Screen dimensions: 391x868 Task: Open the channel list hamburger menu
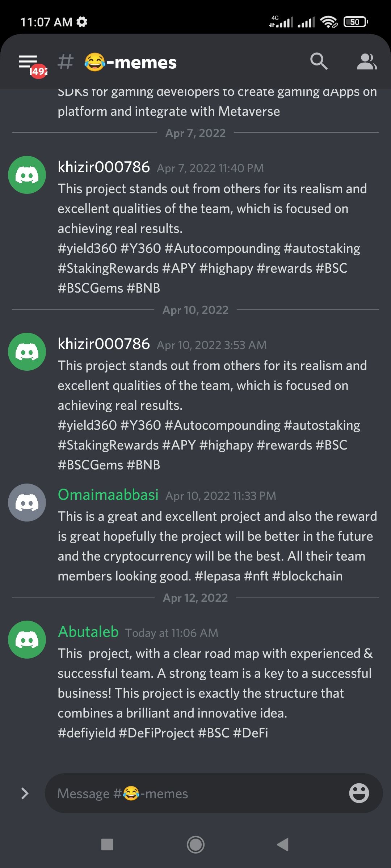click(28, 62)
